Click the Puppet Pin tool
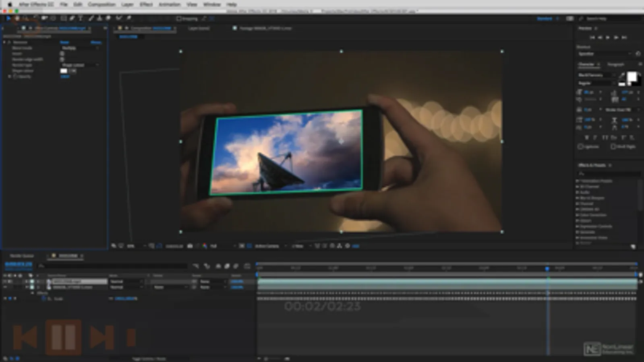Viewport: 644px width, 362px height. [128, 19]
